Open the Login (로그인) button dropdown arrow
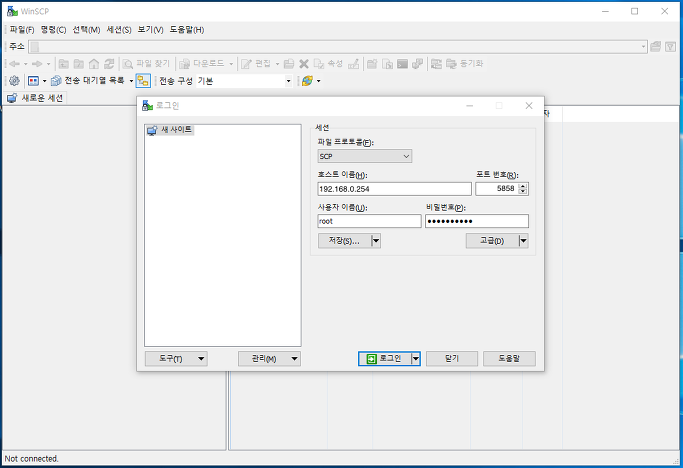The height and width of the screenshot is (468, 683). click(416, 359)
